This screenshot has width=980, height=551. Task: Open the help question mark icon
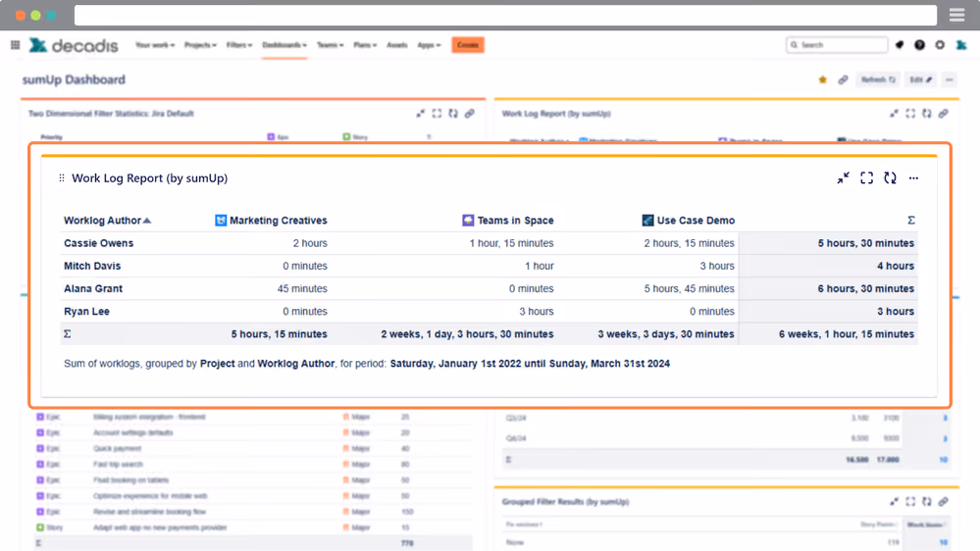pyautogui.click(x=919, y=45)
